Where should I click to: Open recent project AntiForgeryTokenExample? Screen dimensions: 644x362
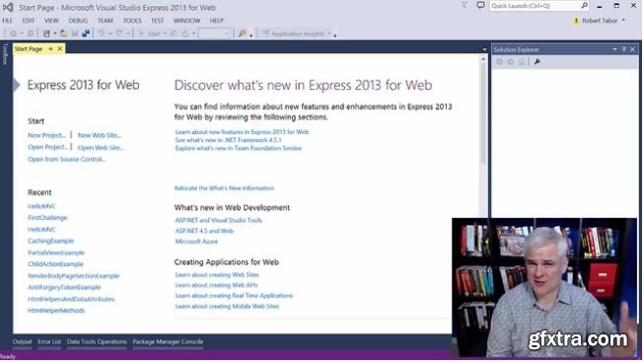64,287
